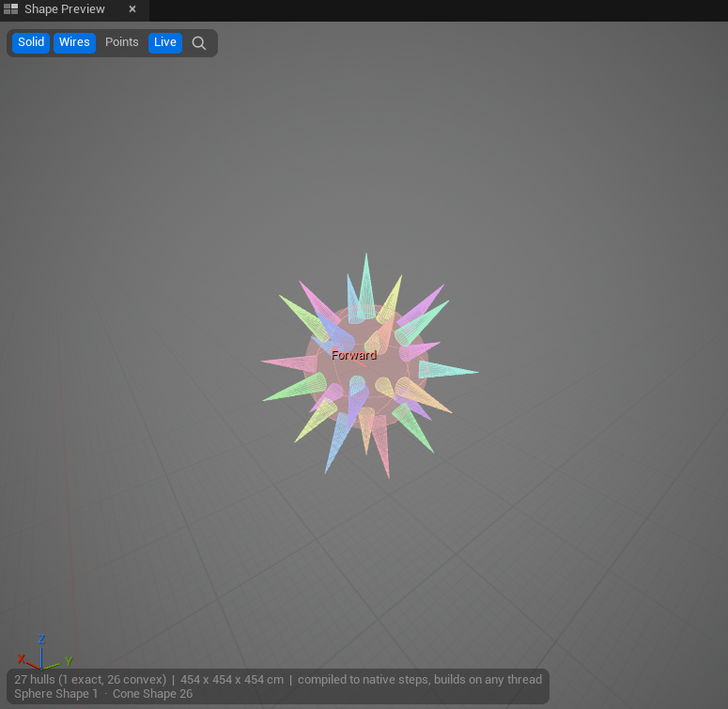Click the tab layout grid icon
This screenshot has height=709, width=728.
[x=10, y=8]
